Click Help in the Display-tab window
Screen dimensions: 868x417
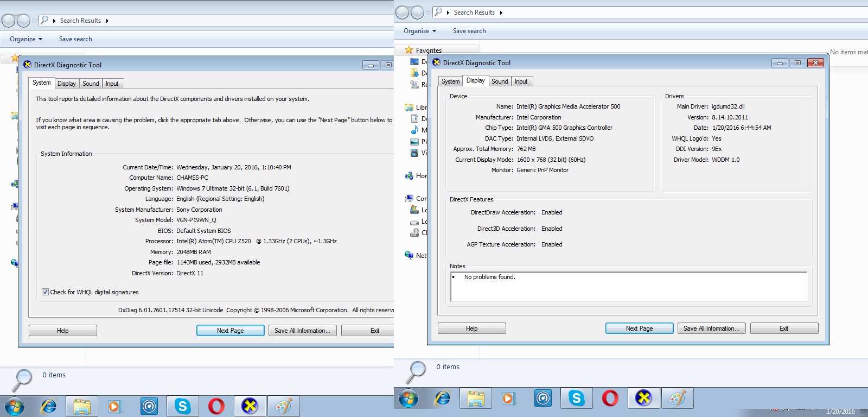(x=472, y=328)
